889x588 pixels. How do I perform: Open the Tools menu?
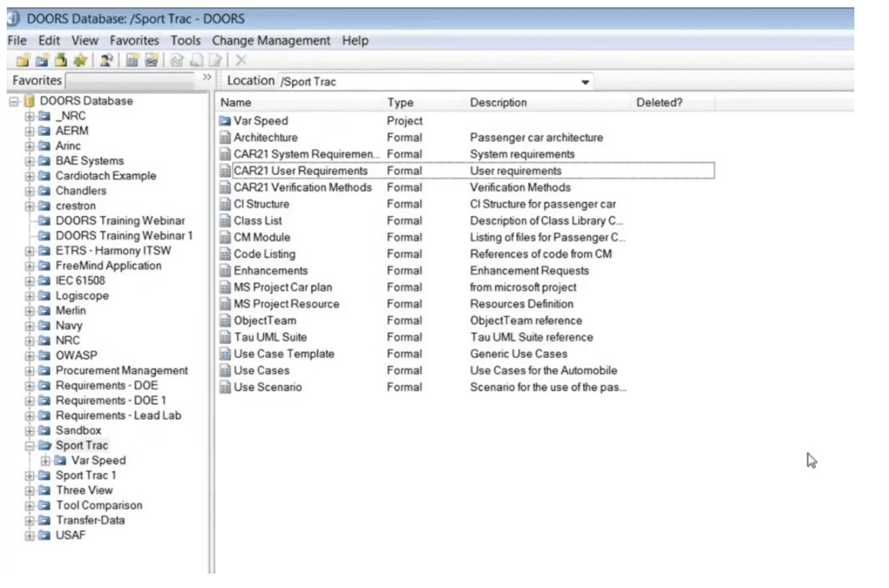click(185, 41)
